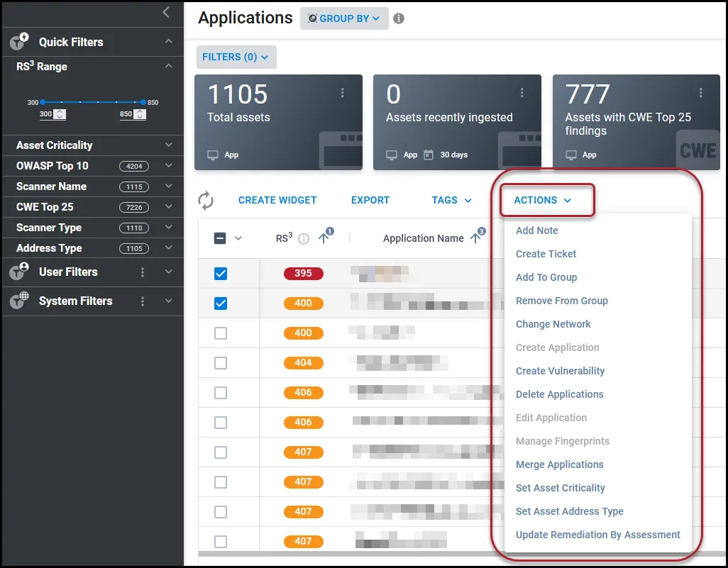Viewport: 728px width, 568px height.
Task: Collapse the Quick Filters section
Action: (x=169, y=42)
